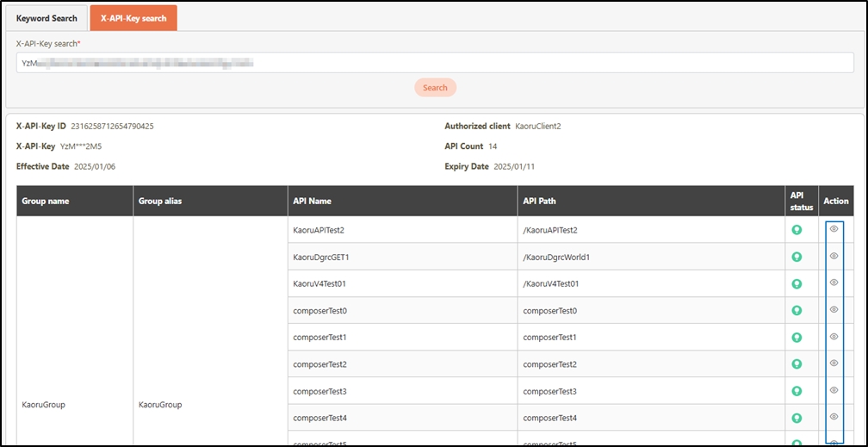Switch to the Keyword Search tab

[x=46, y=18]
